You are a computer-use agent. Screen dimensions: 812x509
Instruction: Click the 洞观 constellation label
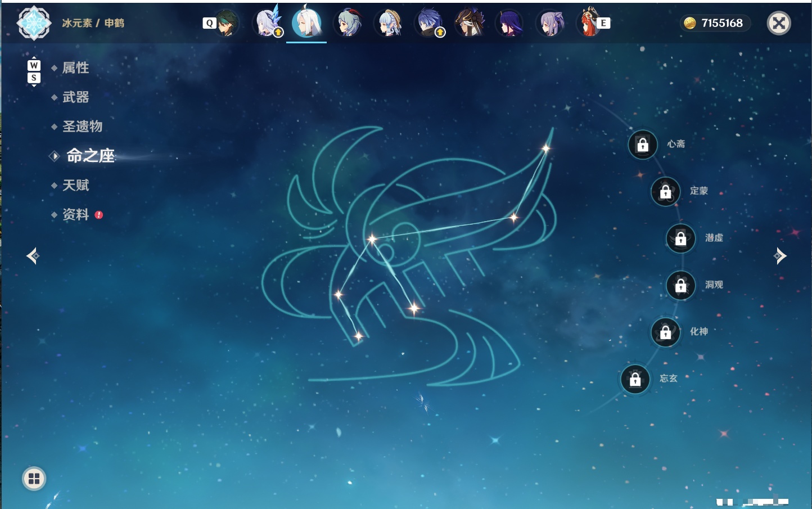714,285
